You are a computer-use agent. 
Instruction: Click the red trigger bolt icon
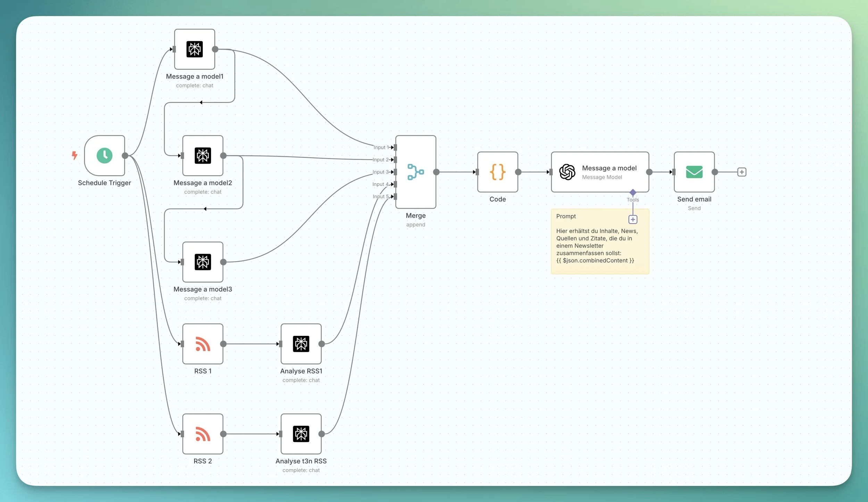click(x=74, y=155)
